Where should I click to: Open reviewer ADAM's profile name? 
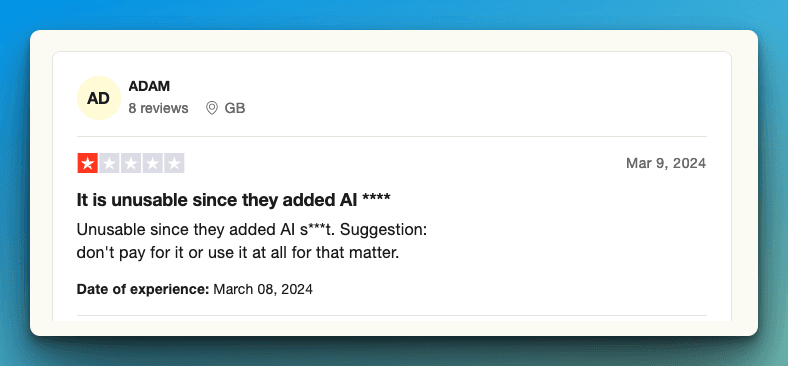coord(149,86)
